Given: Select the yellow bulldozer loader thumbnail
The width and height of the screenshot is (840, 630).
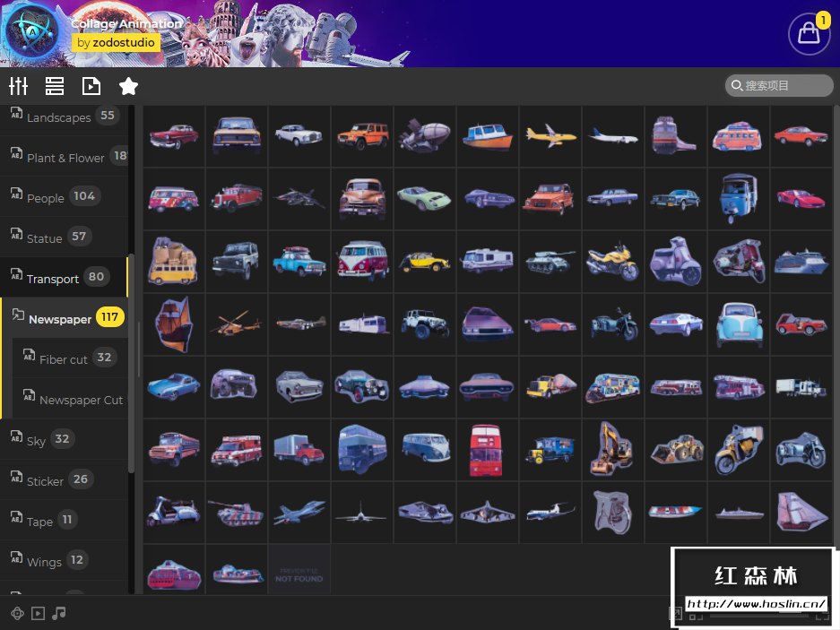Looking at the screenshot, I should pyautogui.click(x=676, y=450).
